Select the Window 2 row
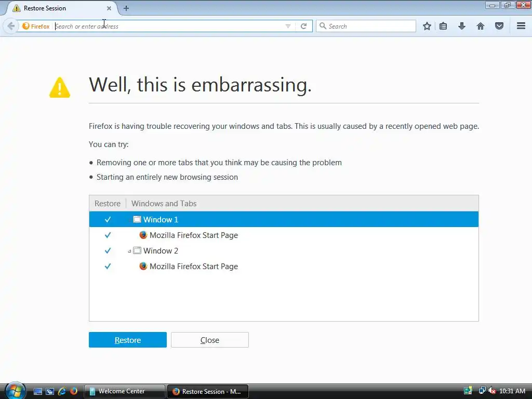The image size is (532, 399). 284,251
